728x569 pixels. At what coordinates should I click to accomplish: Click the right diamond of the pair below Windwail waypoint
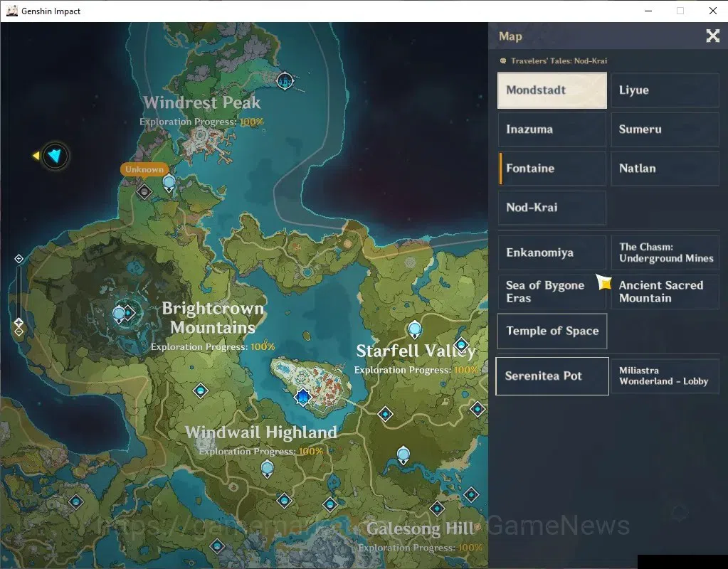point(330,504)
